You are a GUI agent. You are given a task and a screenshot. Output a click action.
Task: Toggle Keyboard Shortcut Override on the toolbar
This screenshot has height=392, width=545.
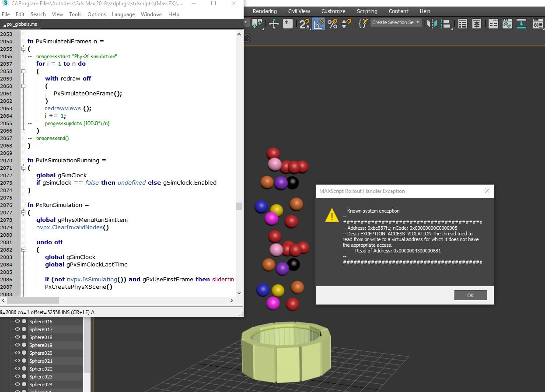[287, 23]
